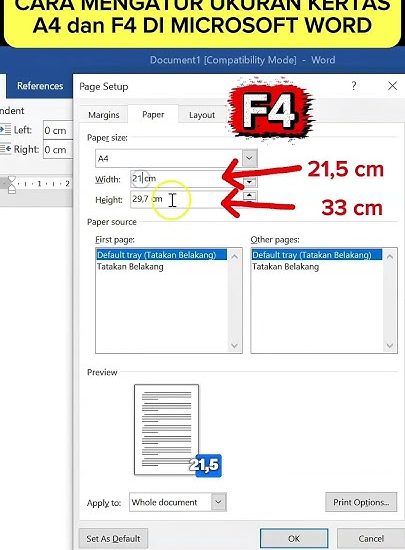Select Tatakan Belakang in First page list
The image size is (405, 550).
pos(130,267)
